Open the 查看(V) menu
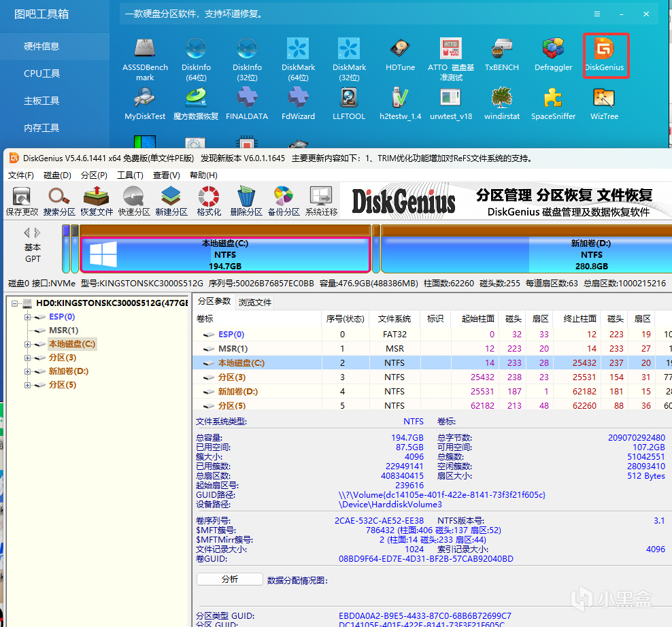 pos(166,175)
